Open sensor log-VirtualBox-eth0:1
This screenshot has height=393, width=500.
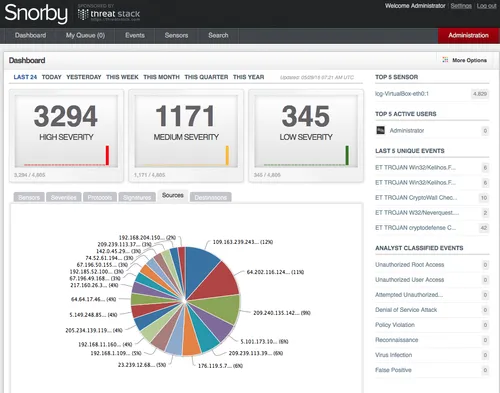(402, 94)
